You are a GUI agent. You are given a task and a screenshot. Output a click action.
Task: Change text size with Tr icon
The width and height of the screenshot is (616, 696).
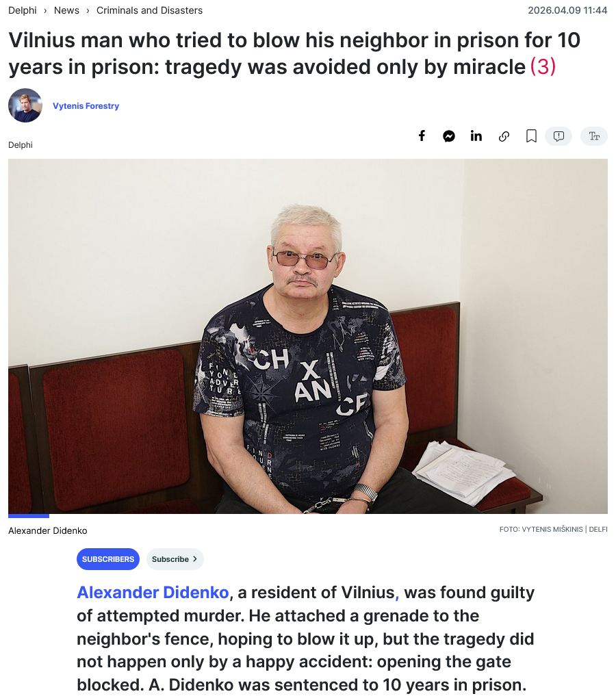point(594,136)
